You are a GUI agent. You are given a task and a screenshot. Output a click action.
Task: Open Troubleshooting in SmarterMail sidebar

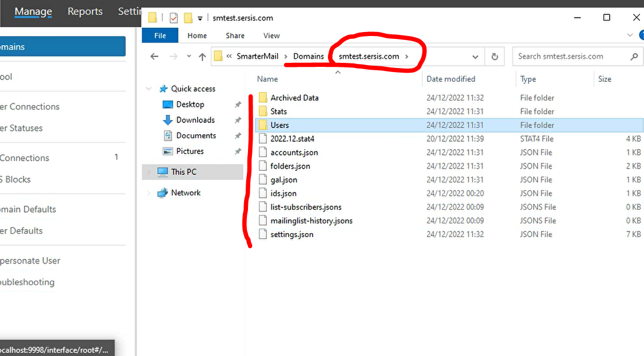point(27,282)
